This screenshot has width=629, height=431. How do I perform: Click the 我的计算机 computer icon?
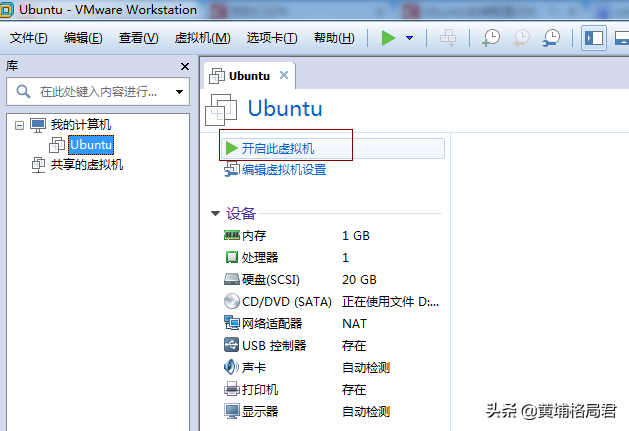[38, 125]
